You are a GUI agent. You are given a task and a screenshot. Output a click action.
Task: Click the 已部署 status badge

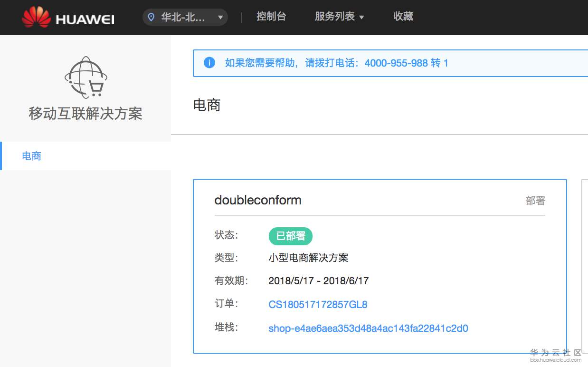[290, 236]
